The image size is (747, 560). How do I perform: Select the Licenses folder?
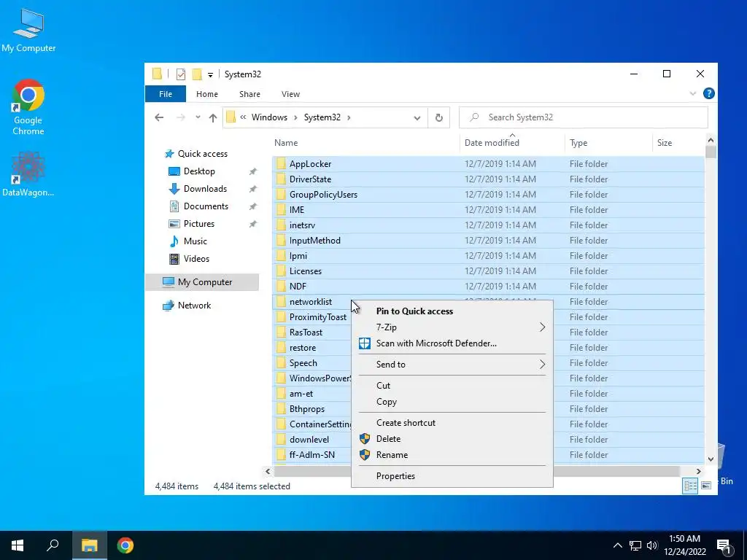click(488, 271)
